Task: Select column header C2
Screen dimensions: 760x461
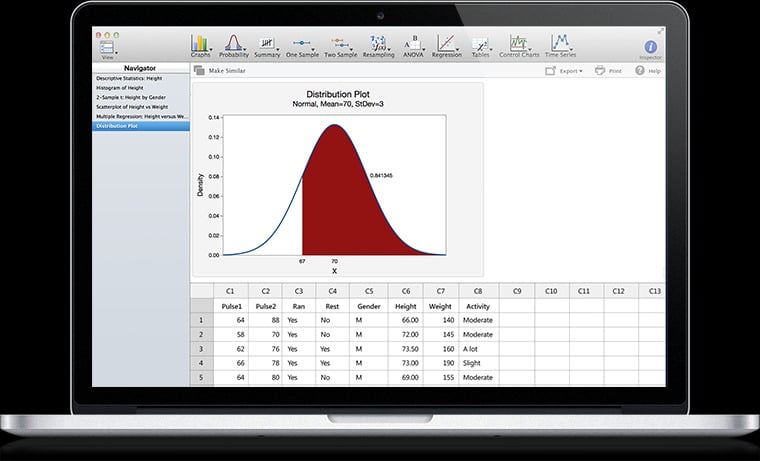Action: coord(265,291)
